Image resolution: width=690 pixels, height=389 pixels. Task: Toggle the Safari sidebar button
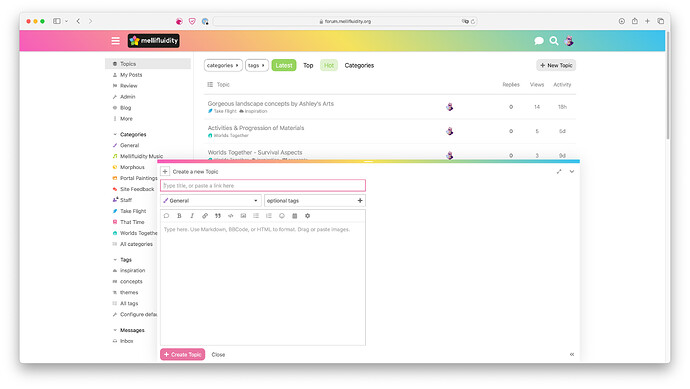(x=57, y=21)
